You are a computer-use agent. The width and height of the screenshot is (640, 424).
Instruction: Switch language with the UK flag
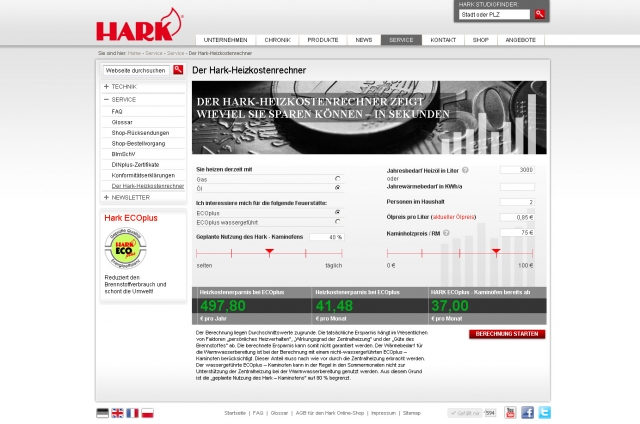(118, 413)
